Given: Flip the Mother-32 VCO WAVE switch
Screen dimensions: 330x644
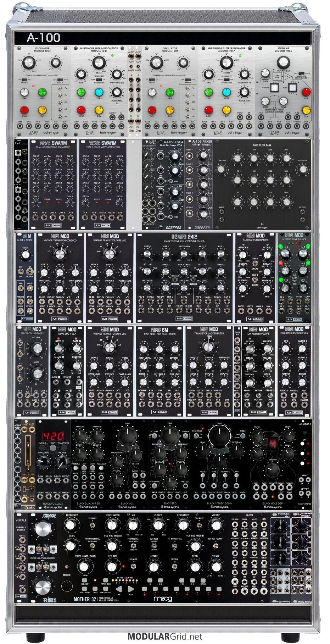Looking at the screenshot, I should (x=93, y=525).
